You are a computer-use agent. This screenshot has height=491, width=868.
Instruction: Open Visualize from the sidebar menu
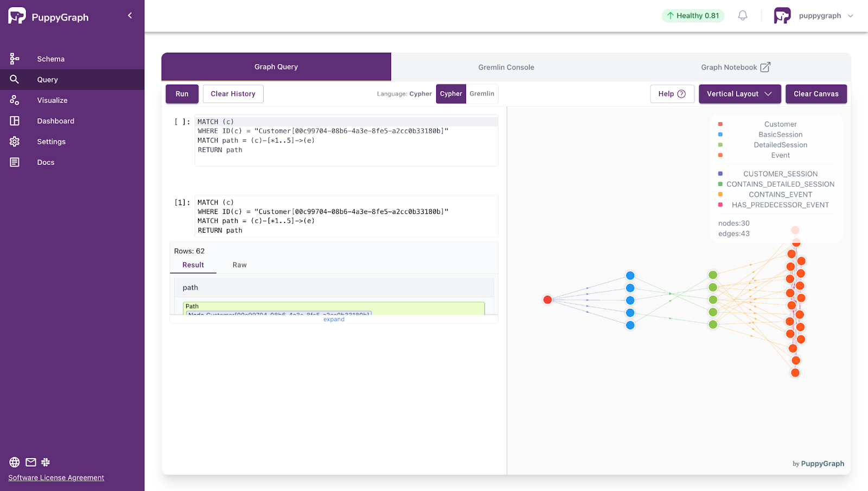[52, 100]
